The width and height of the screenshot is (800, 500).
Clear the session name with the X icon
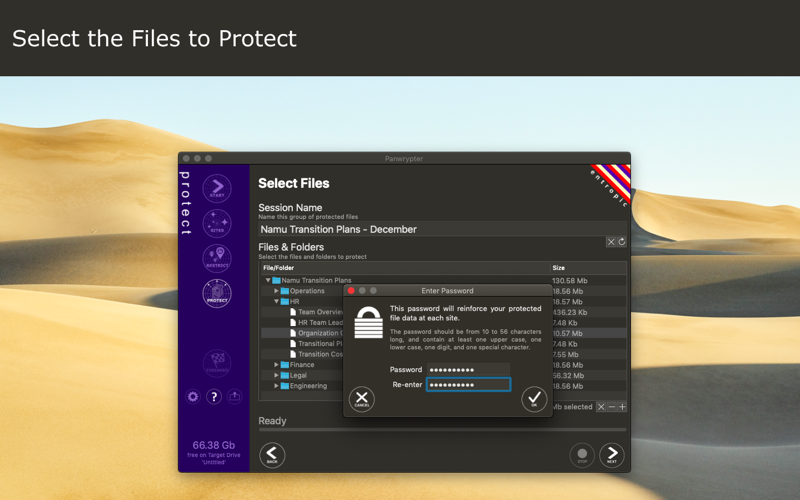[x=611, y=242]
